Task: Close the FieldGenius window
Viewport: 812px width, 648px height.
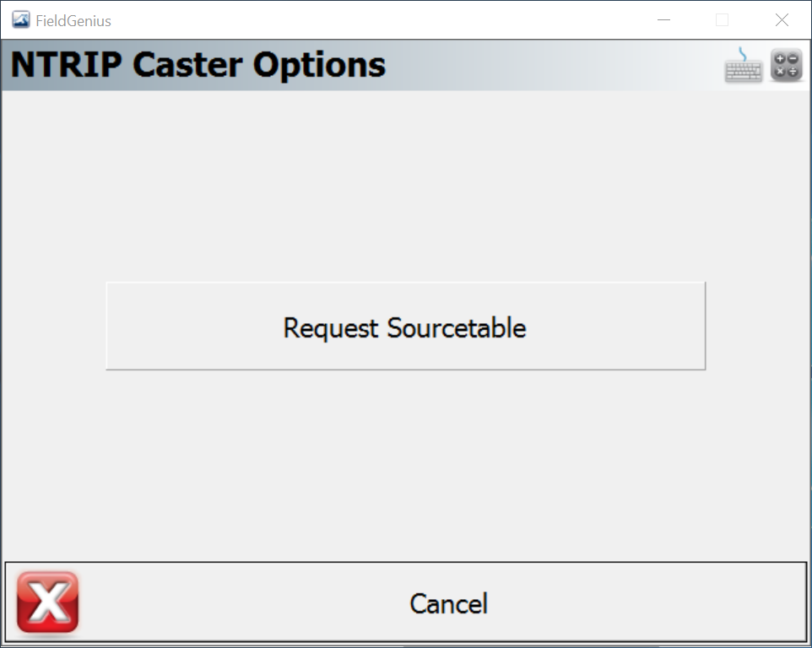Action: (x=782, y=20)
